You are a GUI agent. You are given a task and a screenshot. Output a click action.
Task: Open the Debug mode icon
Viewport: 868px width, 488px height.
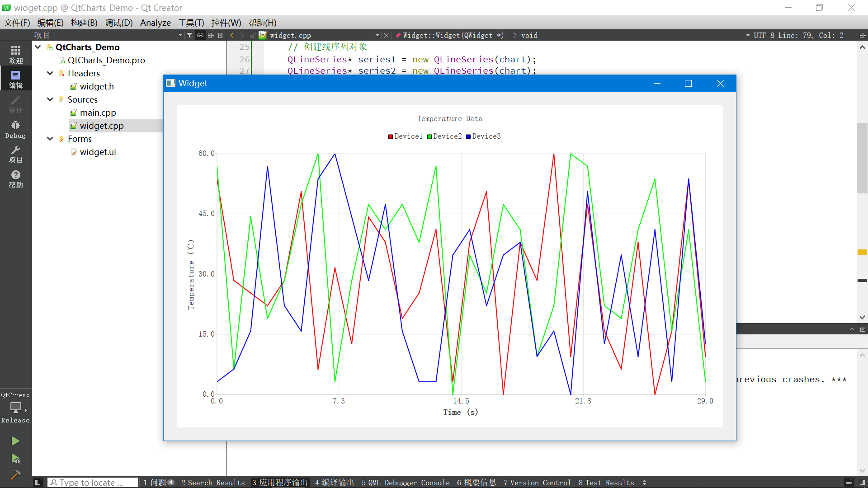click(x=15, y=129)
